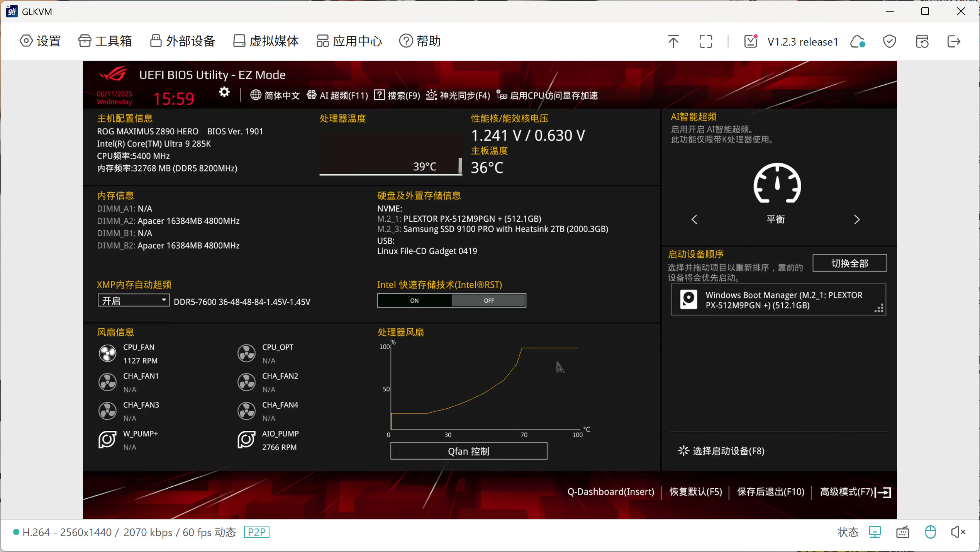
Task: Toggle CPU access VRAM acceleration option
Action: coord(548,95)
